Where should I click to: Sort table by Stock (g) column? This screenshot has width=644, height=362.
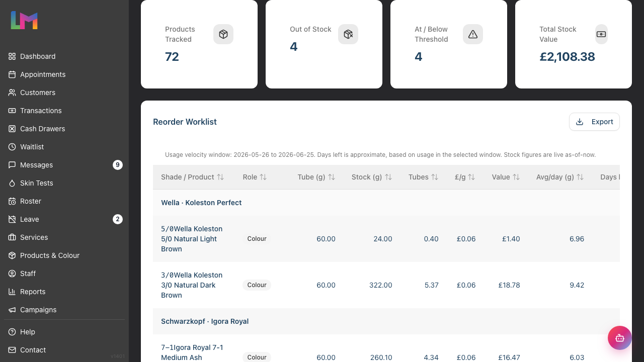click(x=372, y=177)
